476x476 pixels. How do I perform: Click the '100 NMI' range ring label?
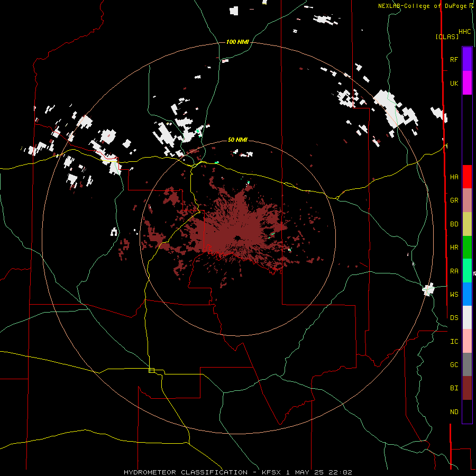click(237, 42)
